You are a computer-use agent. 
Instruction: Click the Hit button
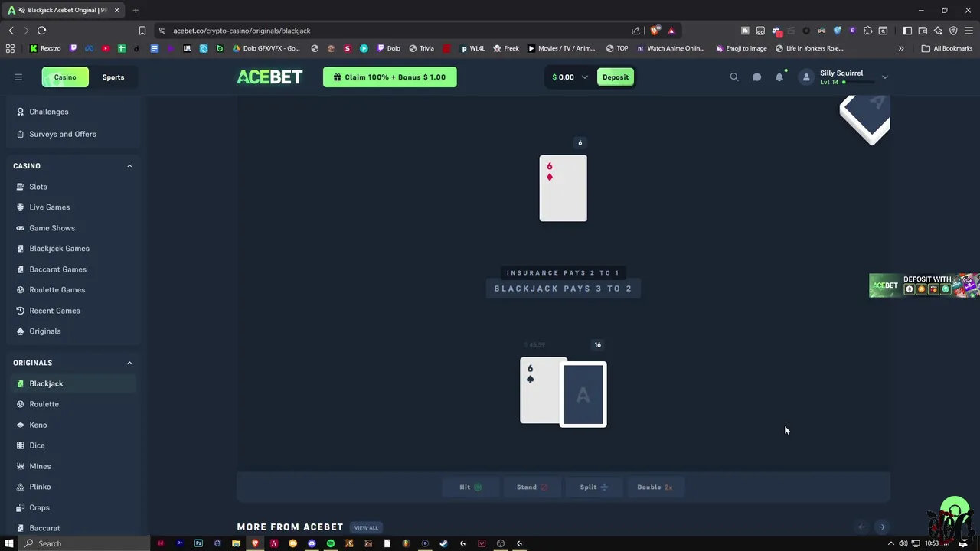click(x=470, y=487)
